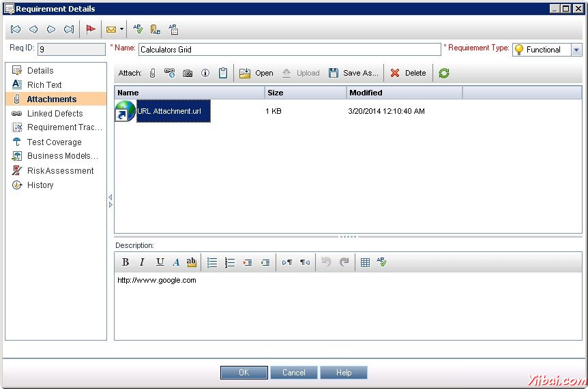The image size is (588, 389).
Task: Expand the send by email dropdown arrow
Action: pos(121,29)
